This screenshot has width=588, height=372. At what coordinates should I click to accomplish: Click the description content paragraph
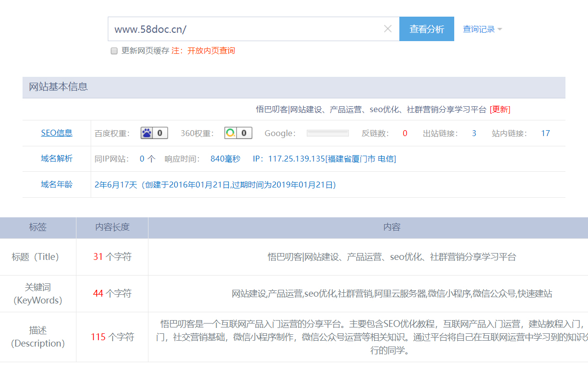372,337
